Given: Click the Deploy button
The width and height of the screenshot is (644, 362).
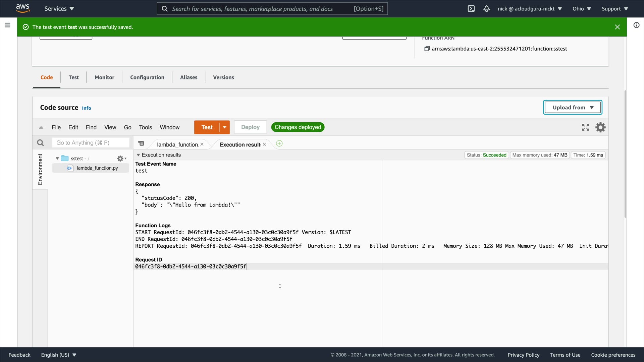Looking at the screenshot, I should (250, 127).
